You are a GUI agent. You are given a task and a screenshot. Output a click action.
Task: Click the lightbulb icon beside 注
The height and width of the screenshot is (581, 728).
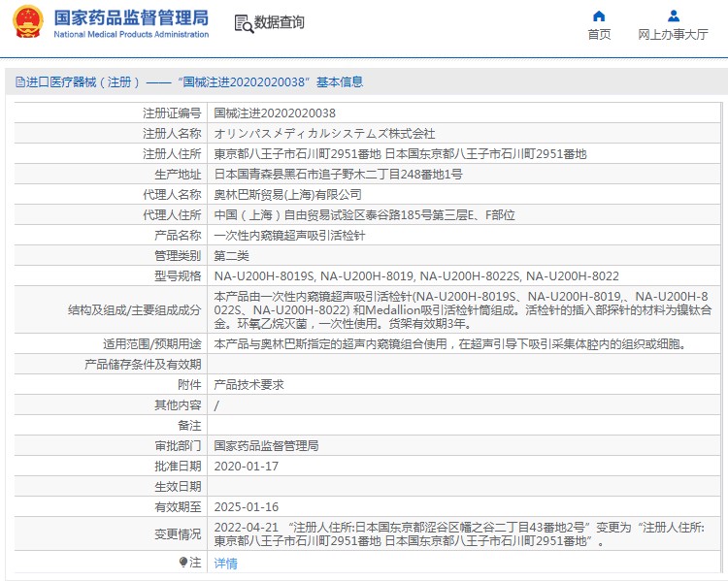183,562
